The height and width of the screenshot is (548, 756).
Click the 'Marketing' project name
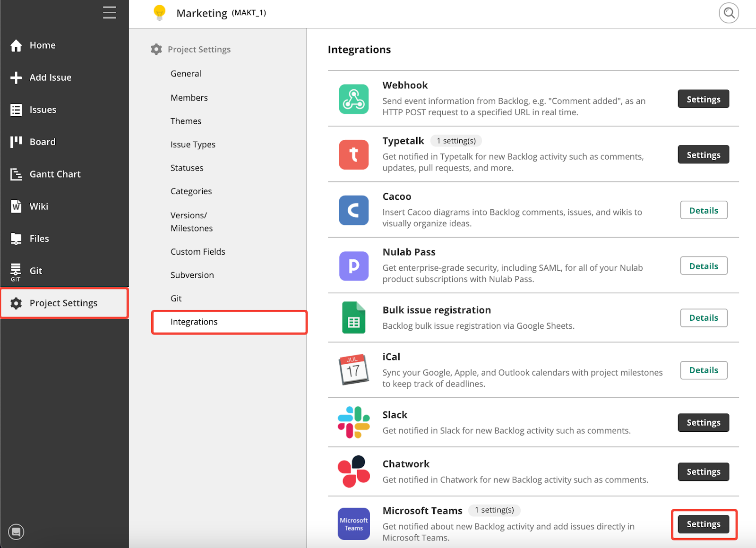(202, 13)
